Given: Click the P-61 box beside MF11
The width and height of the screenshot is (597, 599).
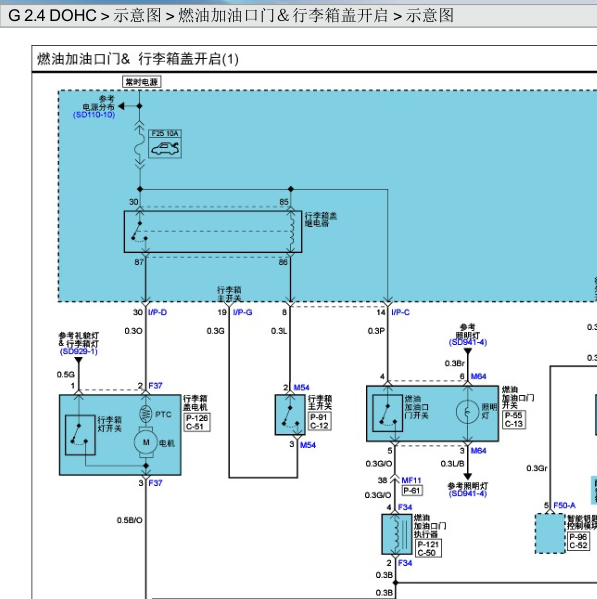Looking at the screenshot, I should pos(412,491).
